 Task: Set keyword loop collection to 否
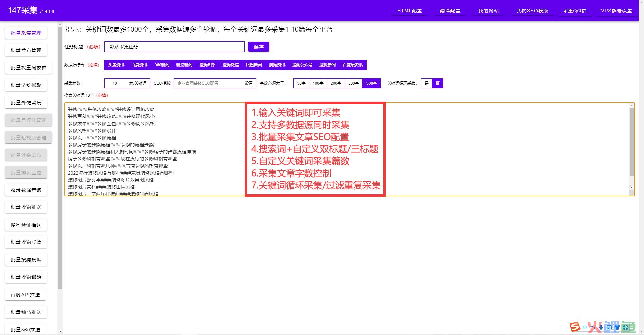click(x=438, y=83)
